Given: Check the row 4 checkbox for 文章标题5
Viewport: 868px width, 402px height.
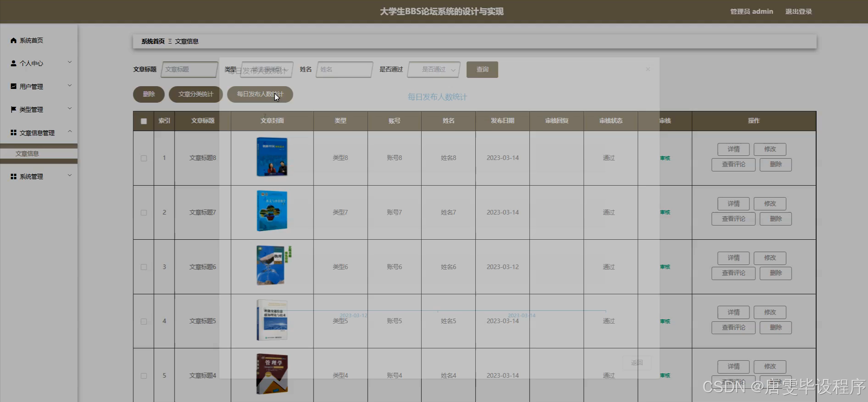Looking at the screenshot, I should (144, 321).
